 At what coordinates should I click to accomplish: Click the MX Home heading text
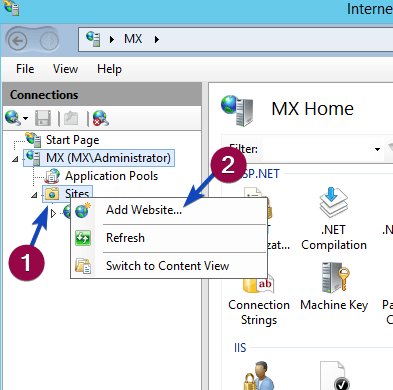(312, 109)
